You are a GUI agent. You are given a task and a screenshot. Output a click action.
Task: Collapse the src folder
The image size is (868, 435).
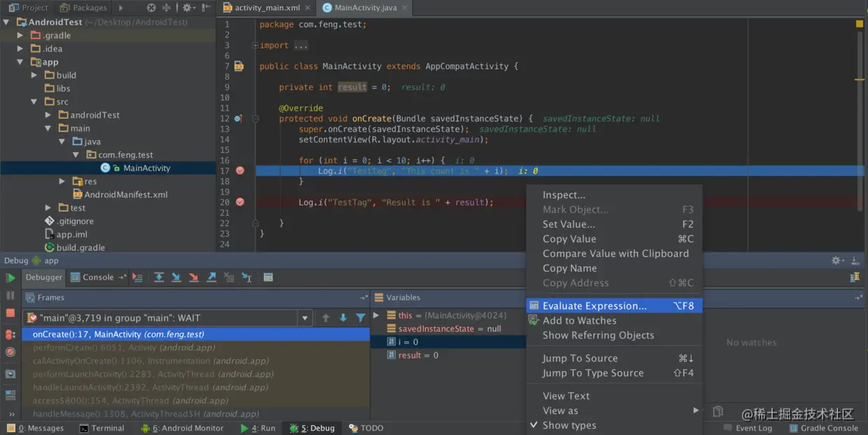[34, 102]
